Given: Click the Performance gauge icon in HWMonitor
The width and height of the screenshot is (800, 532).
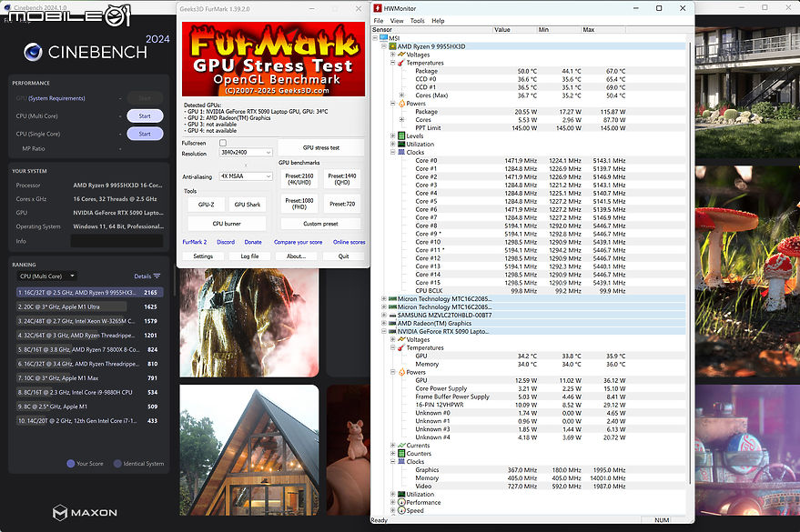Looking at the screenshot, I should (401, 502).
